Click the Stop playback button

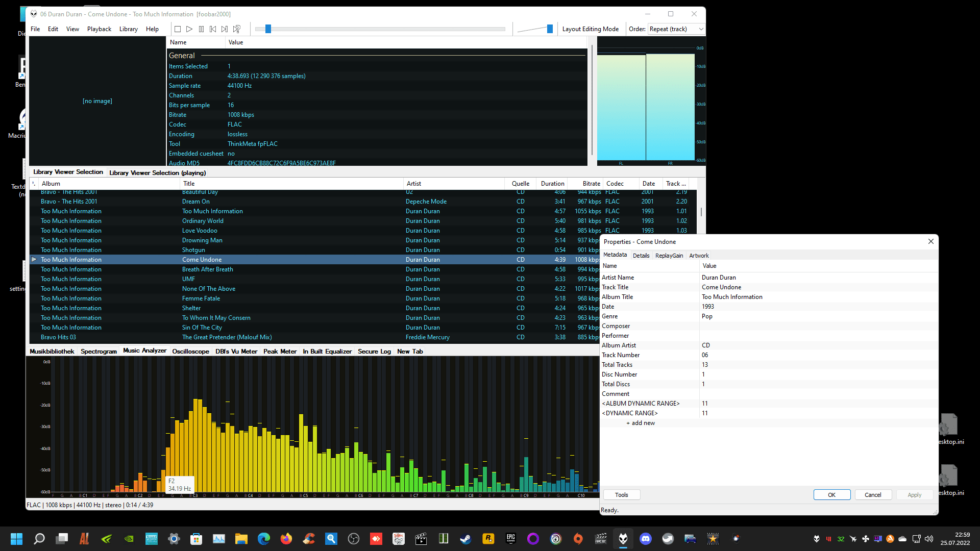178,29
